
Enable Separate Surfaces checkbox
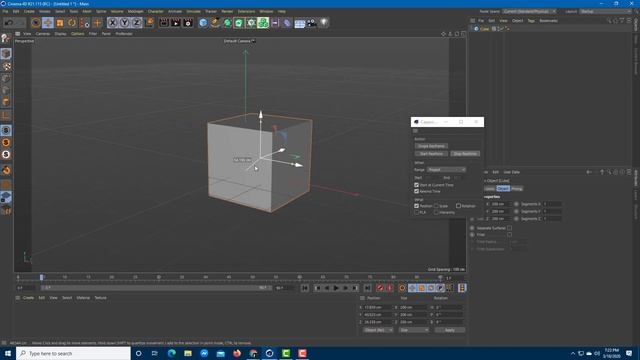509,228
